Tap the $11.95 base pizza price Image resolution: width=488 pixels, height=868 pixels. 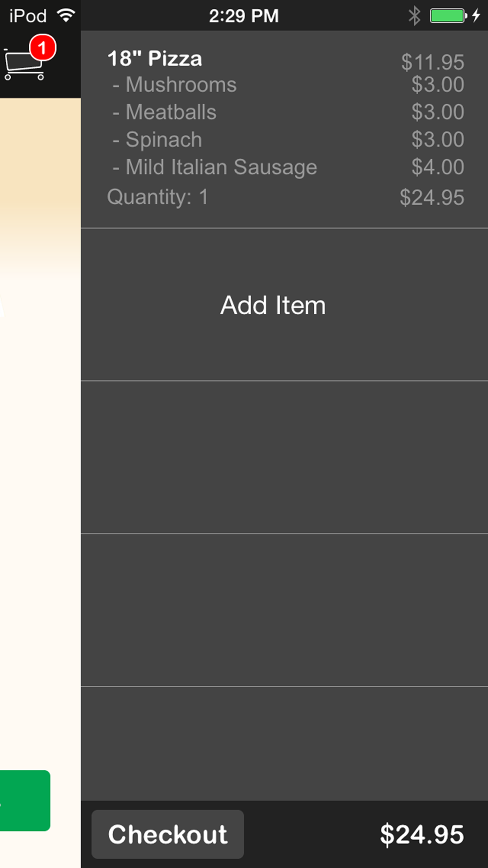[432, 62]
